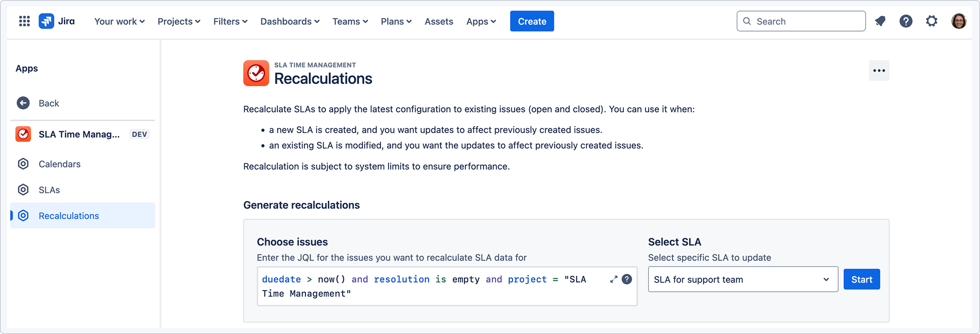Focus the Search field
The width and height of the screenshot is (980, 334).
point(801,21)
